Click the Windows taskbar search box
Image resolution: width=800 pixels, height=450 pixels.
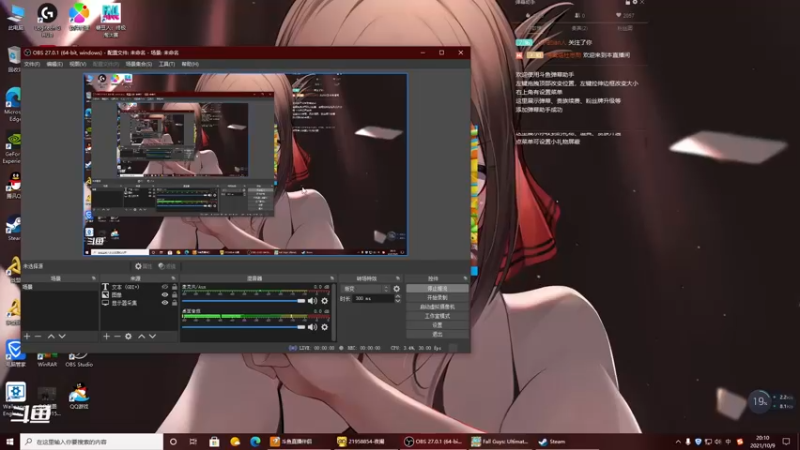click(91, 442)
